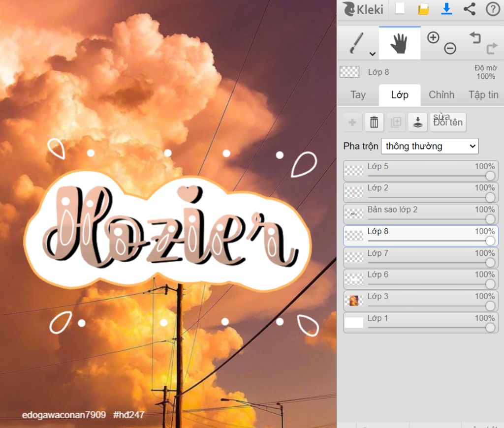Image resolution: width=504 pixels, height=428 pixels.
Task: Switch to the Lớp tab
Action: pos(400,95)
